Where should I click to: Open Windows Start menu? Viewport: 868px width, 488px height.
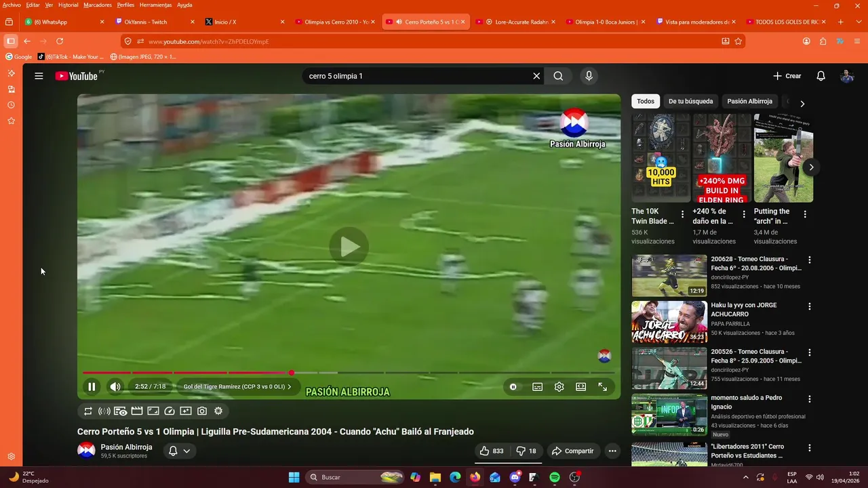tap(294, 477)
